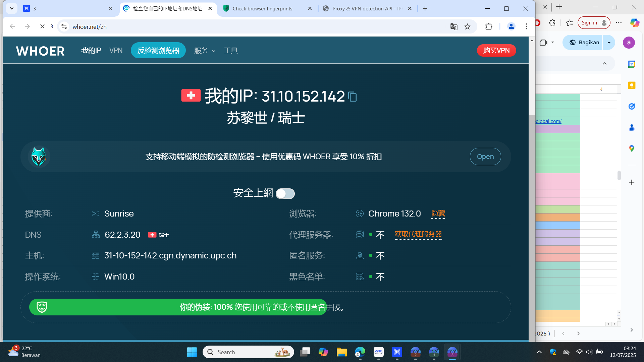Click the hostname 31-10-152-142.cgn.dynamic.upc.ch
Screen dimensions: 644x362
pyautogui.click(x=170, y=255)
